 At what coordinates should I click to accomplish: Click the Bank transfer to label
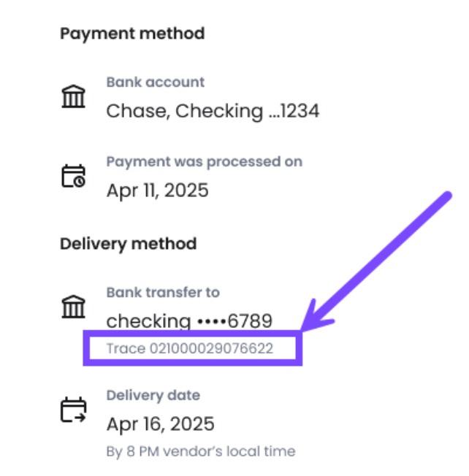163,292
